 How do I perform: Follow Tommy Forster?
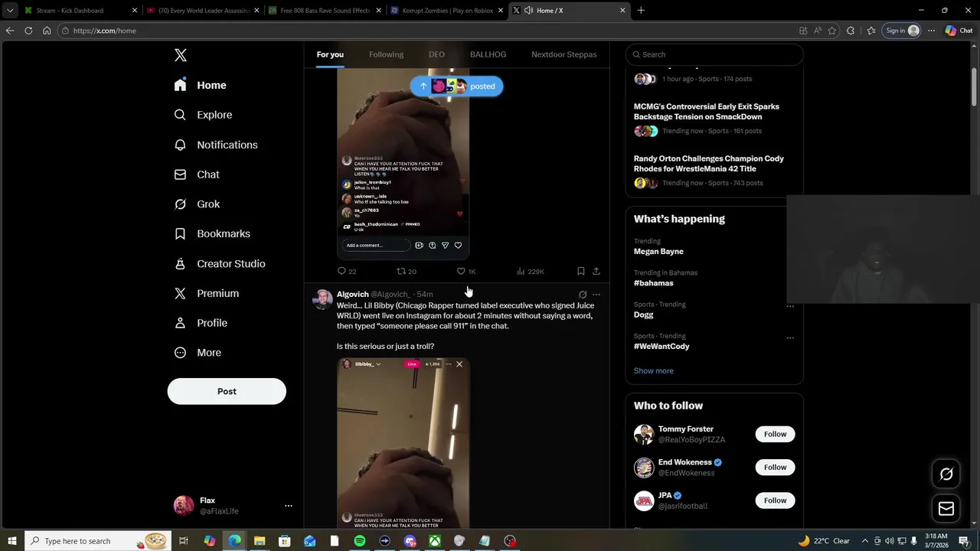click(775, 434)
